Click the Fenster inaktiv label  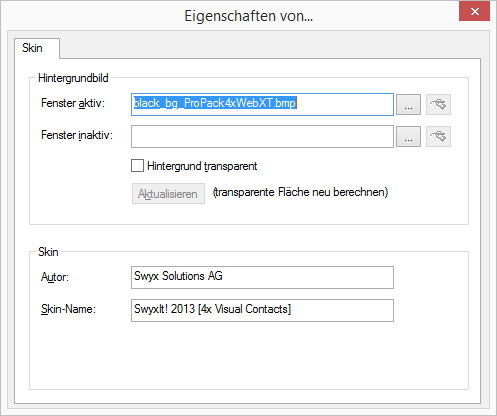click(77, 135)
